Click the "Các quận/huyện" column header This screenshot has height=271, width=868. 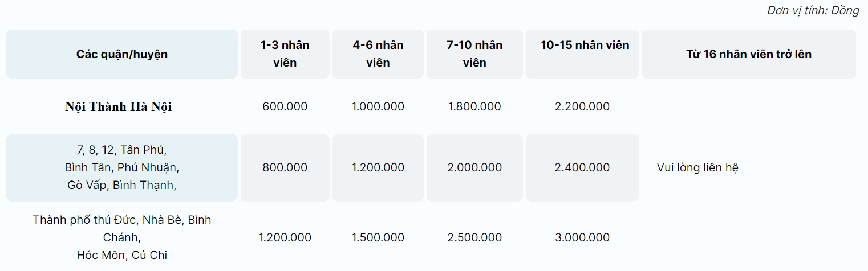click(121, 54)
